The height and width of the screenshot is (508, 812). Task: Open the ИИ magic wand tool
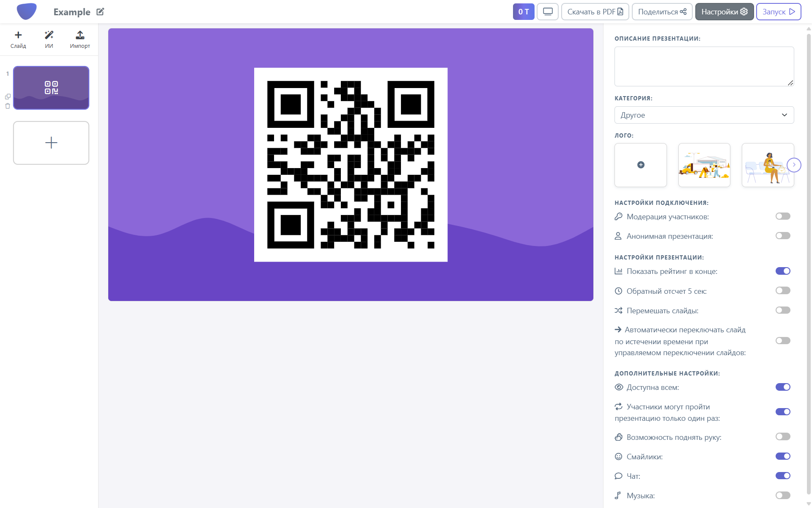(x=49, y=39)
